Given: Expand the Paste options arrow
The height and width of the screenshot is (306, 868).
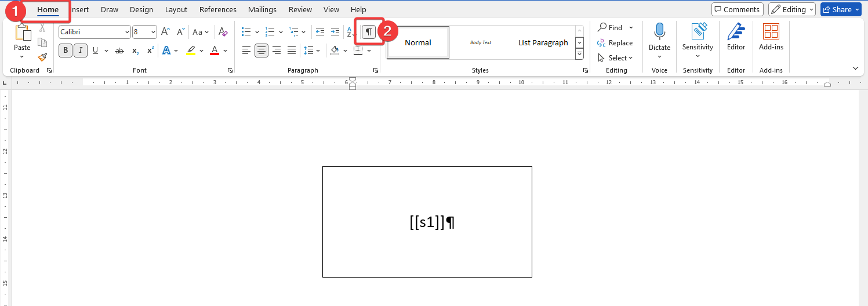Looking at the screenshot, I should pos(22,57).
